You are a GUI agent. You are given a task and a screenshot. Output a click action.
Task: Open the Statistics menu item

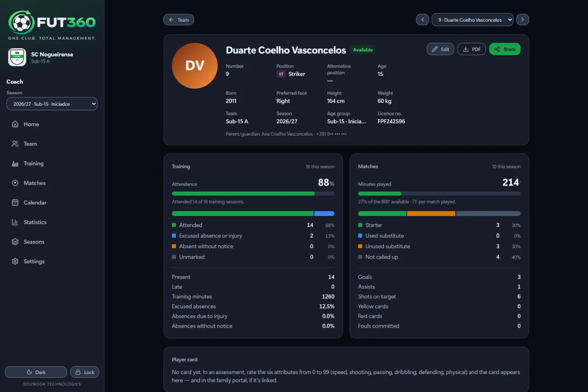click(52, 222)
